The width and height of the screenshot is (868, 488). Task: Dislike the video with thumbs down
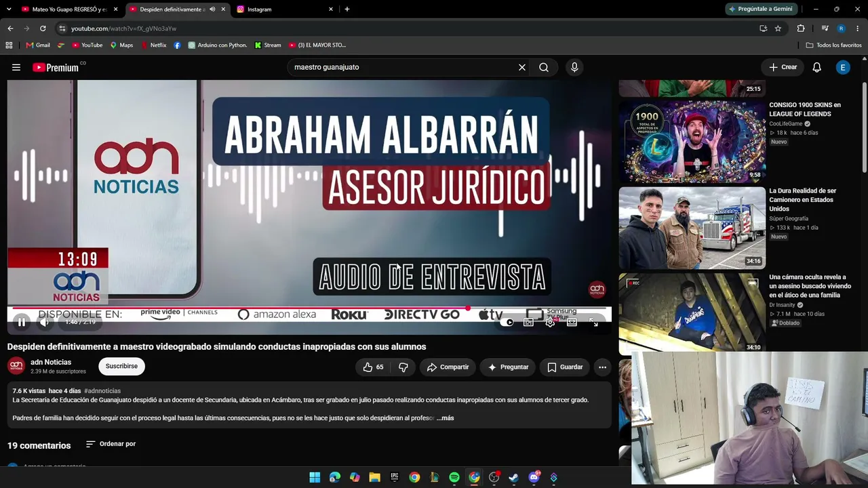tap(403, 367)
